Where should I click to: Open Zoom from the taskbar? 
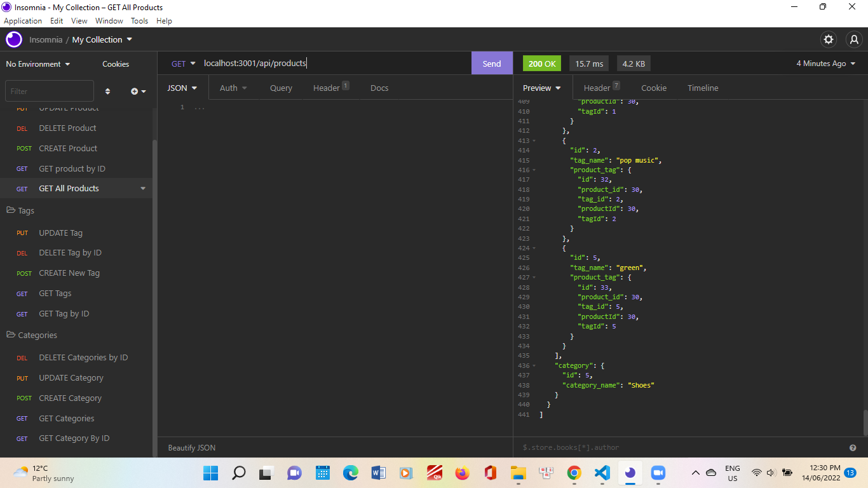(x=658, y=473)
